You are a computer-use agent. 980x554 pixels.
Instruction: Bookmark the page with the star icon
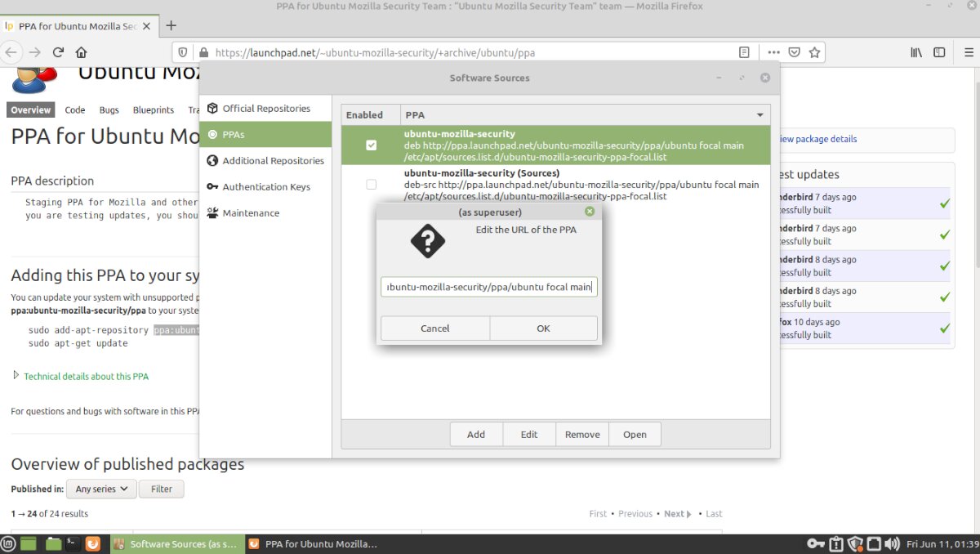tap(813, 51)
